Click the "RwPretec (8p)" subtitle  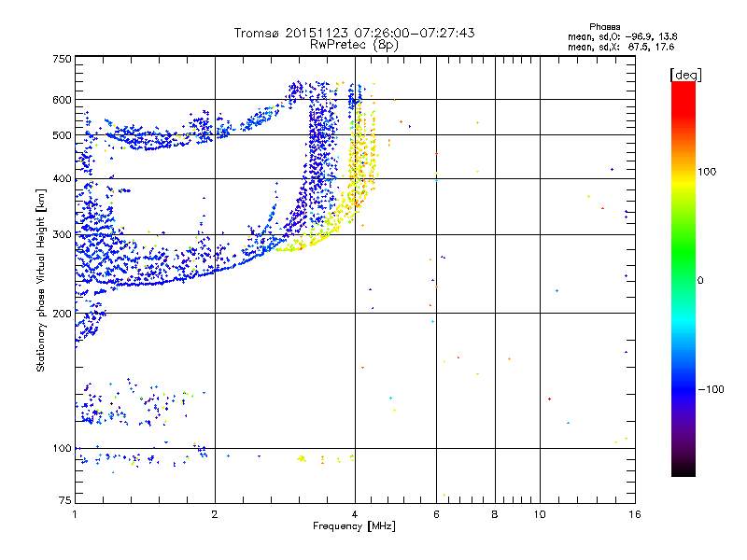(x=354, y=45)
